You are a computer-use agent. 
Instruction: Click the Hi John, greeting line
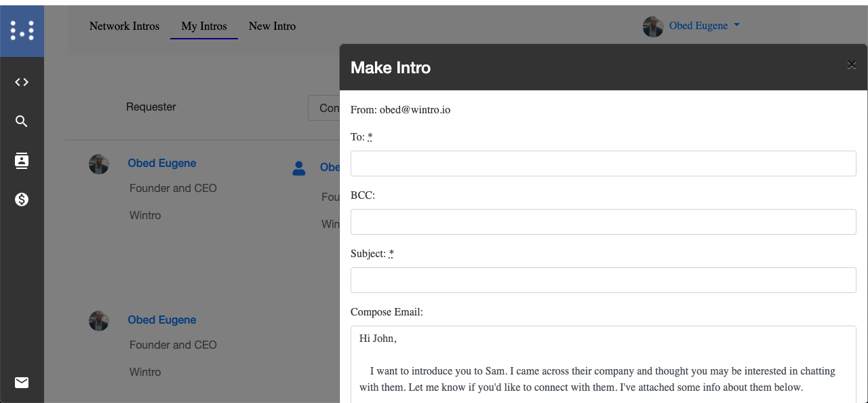tap(378, 339)
